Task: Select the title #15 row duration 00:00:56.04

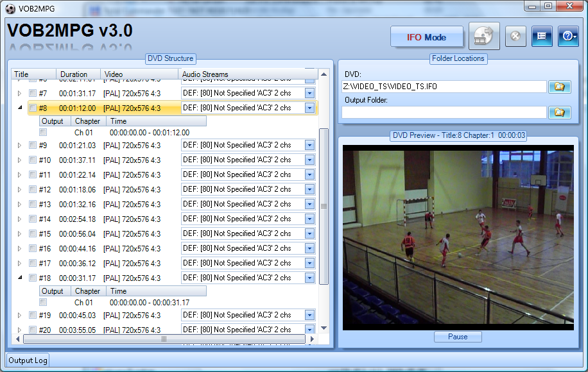Action: point(77,233)
